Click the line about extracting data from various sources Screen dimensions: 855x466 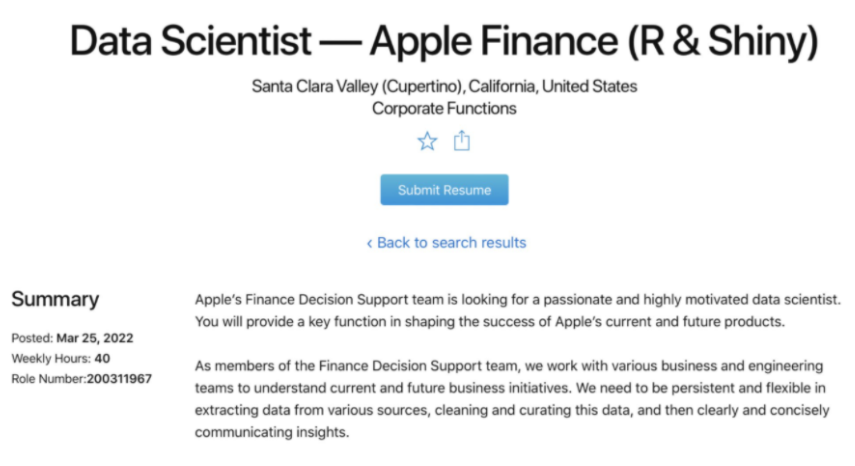click(512, 410)
